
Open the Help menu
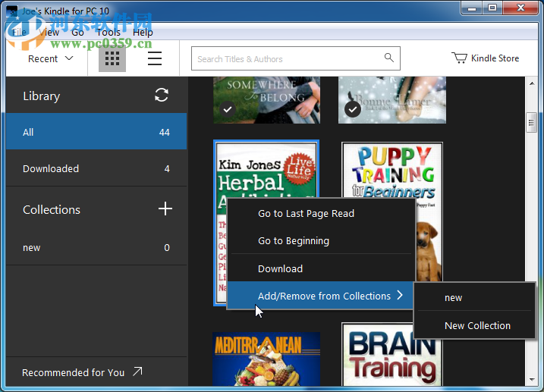143,33
